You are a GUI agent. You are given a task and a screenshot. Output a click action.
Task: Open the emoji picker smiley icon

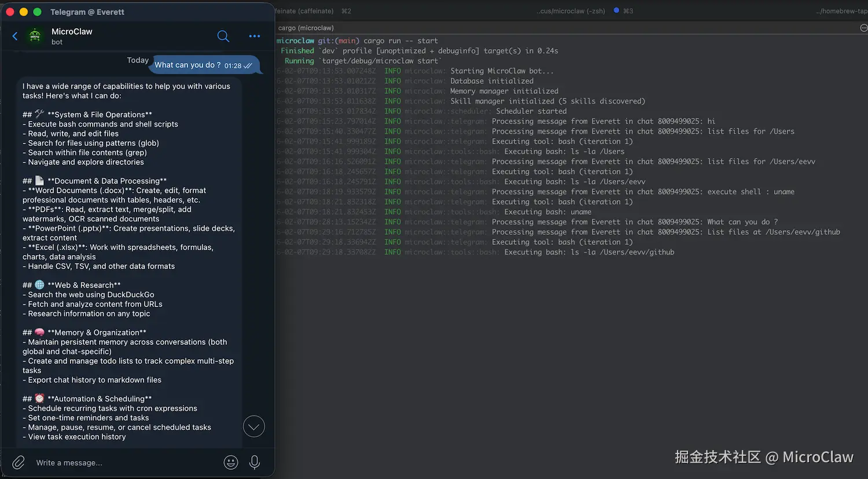pyautogui.click(x=230, y=462)
